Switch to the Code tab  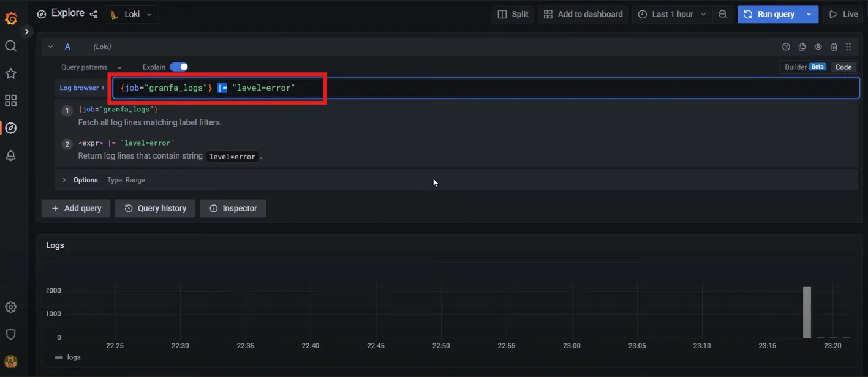click(843, 67)
